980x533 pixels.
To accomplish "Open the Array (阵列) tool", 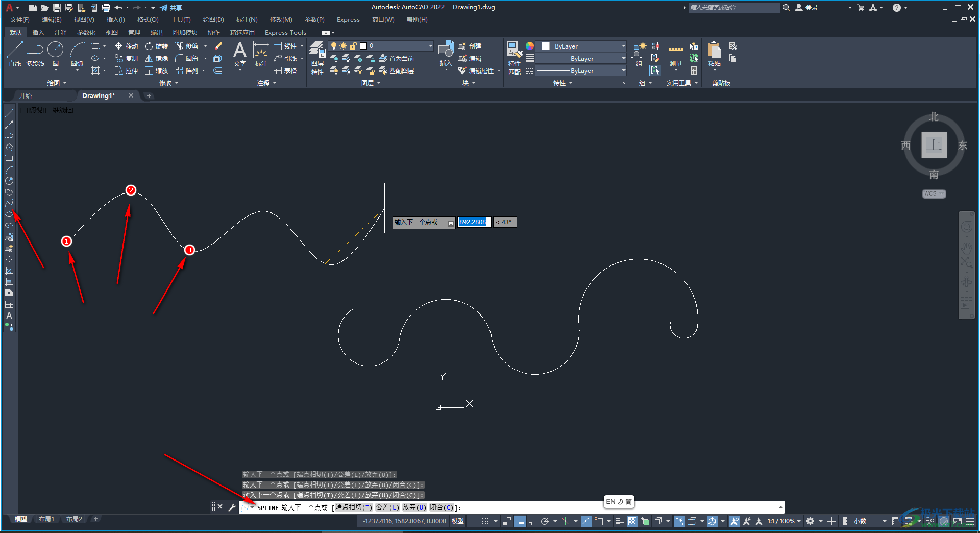I will point(187,70).
